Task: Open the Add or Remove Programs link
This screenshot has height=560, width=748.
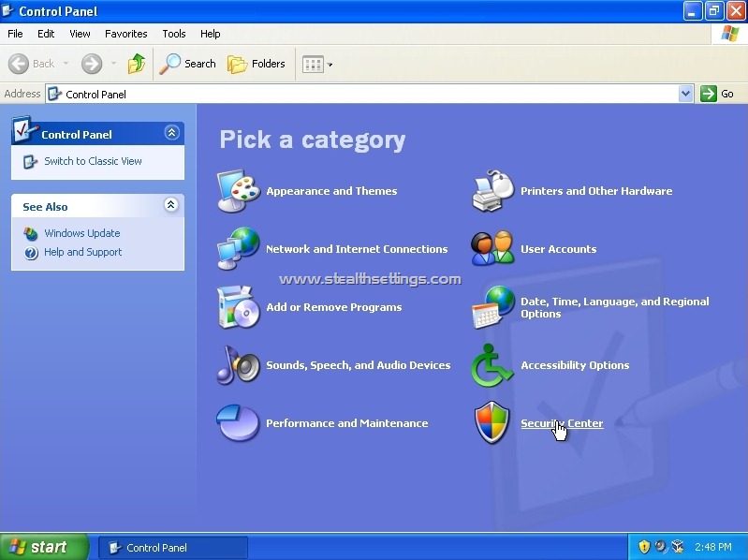Action: (x=334, y=307)
